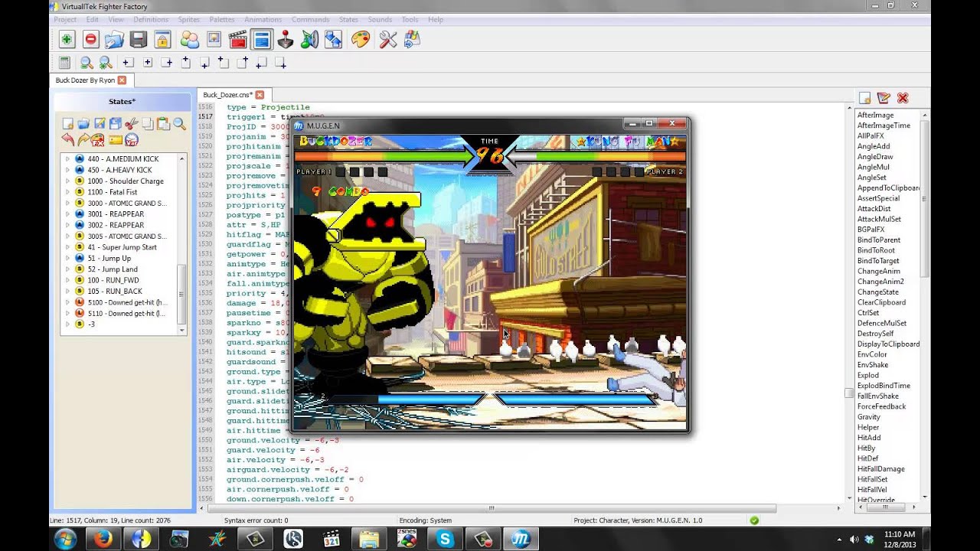Save project with the floppy disk icon
980x551 pixels.
[x=139, y=39]
